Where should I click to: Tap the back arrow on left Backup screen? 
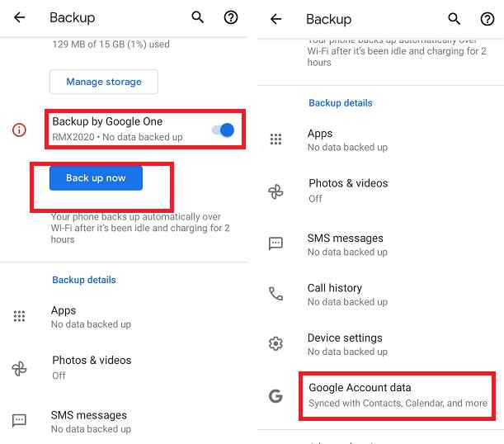click(x=19, y=17)
